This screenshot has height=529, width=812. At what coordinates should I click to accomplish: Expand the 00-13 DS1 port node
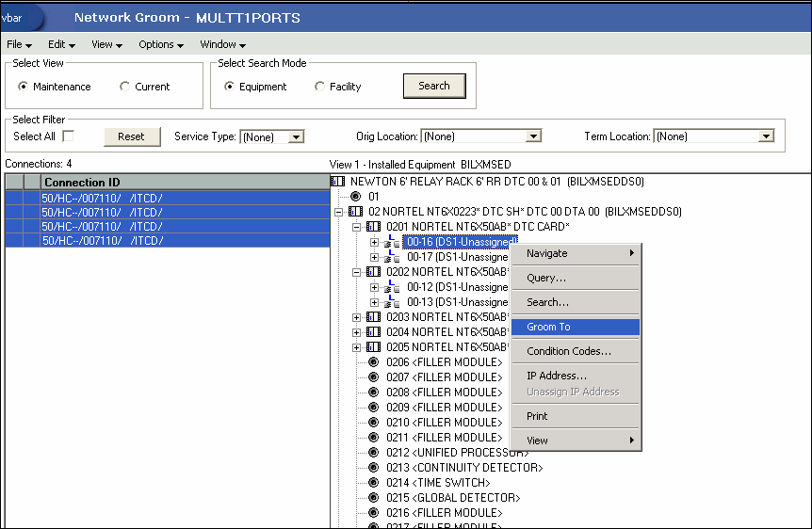374,302
